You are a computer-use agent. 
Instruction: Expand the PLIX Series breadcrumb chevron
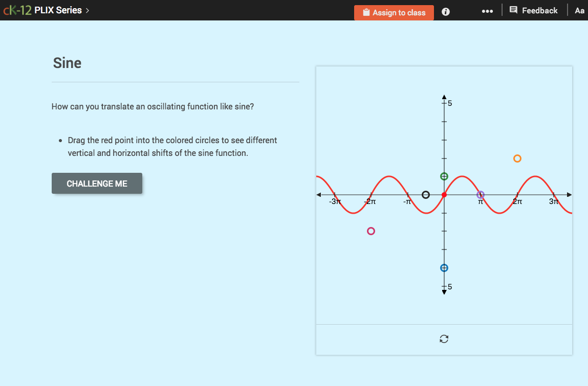[88, 10]
